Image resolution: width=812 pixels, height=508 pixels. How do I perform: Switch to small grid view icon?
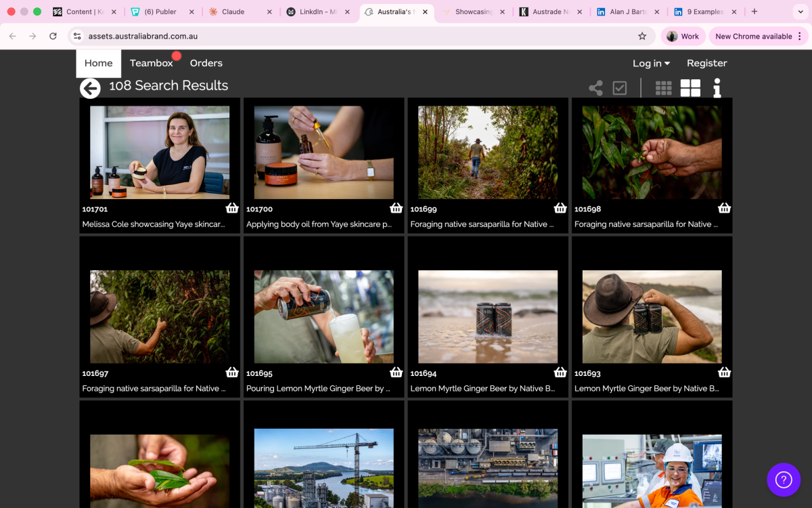click(664, 88)
